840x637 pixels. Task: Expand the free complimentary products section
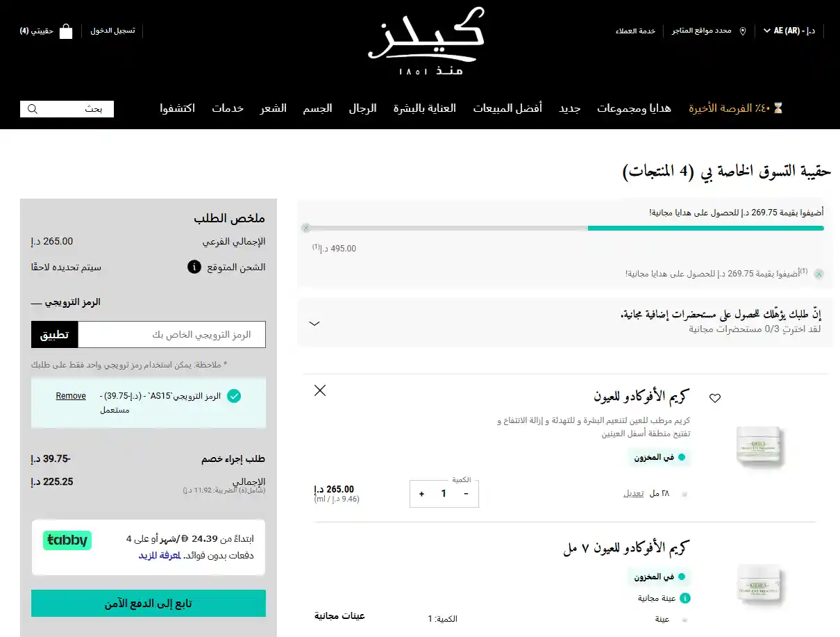[x=314, y=323]
